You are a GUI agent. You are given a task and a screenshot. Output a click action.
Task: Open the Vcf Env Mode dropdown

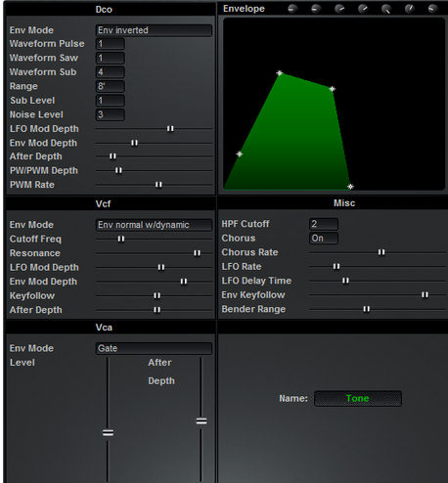click(x=154, y=225)
